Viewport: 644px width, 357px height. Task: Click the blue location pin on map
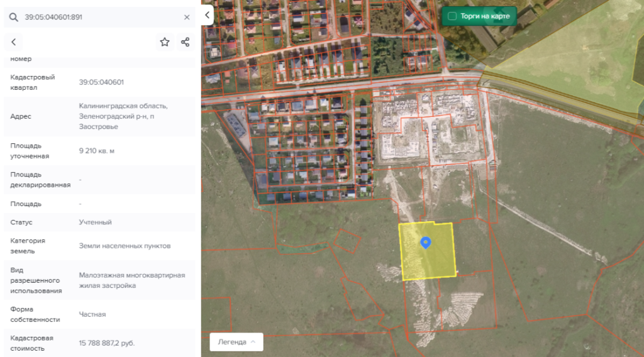tap(425, 243)
